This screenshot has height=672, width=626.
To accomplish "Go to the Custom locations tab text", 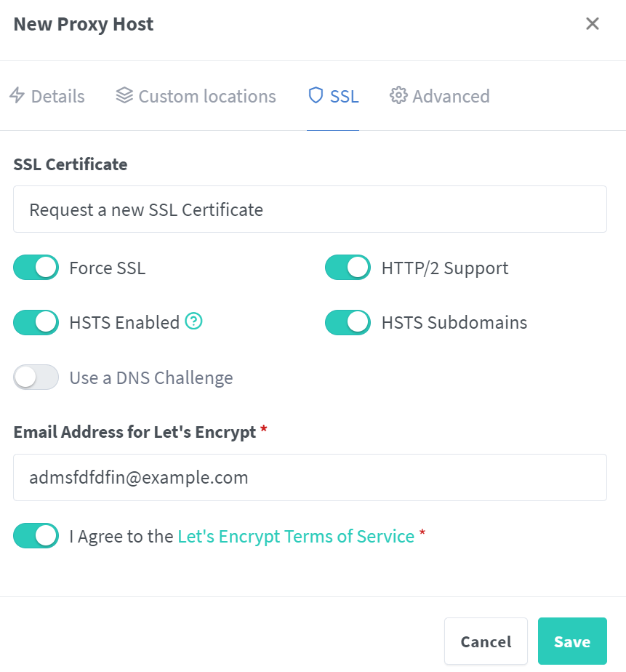I will [x=207, y=96].
